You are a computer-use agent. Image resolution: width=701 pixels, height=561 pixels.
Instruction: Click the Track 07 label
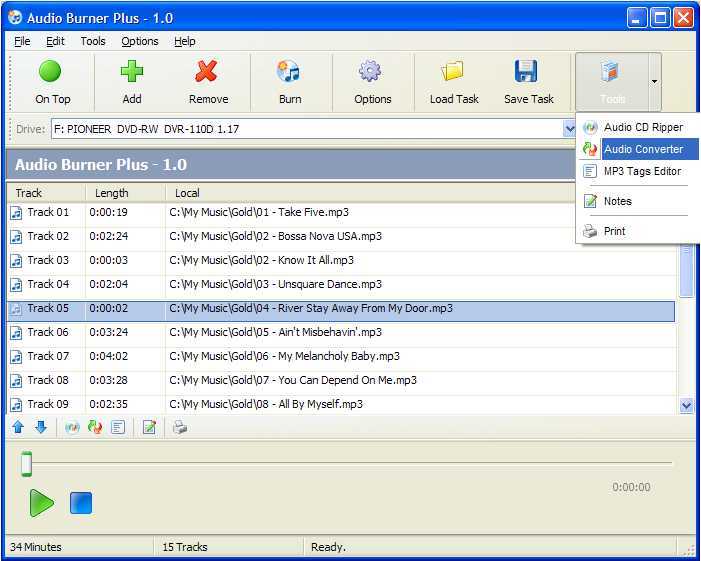pyautogui.click(x=48, y=356)
